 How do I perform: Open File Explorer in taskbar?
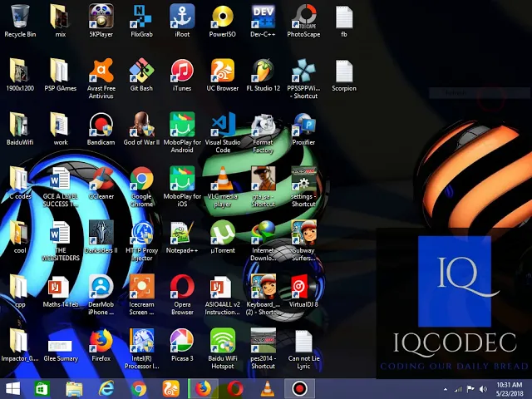coord(74,388)
